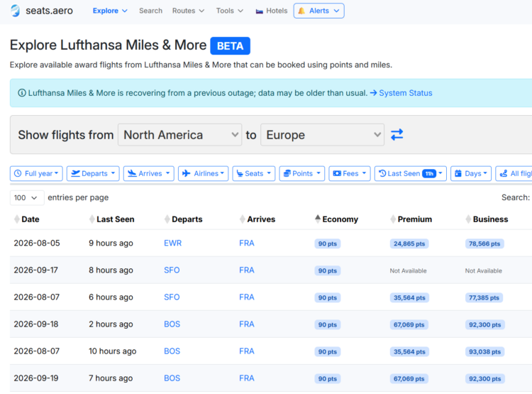The height and width of the screenshot is (394, 532).
Task: Open the System Status link
Action: click(x=406, y=93)
